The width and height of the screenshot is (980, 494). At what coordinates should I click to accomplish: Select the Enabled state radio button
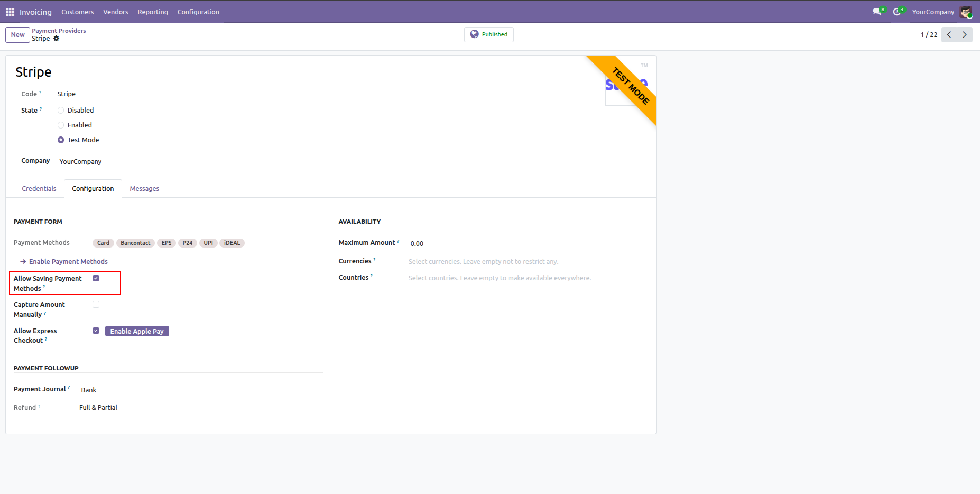click(61, 125)
